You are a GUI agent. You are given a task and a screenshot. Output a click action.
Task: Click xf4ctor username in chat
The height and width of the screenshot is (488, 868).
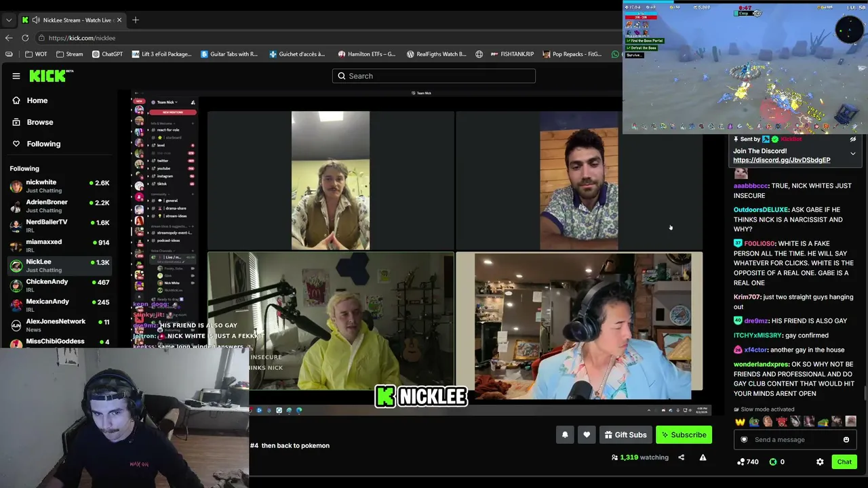coord(756,350)
